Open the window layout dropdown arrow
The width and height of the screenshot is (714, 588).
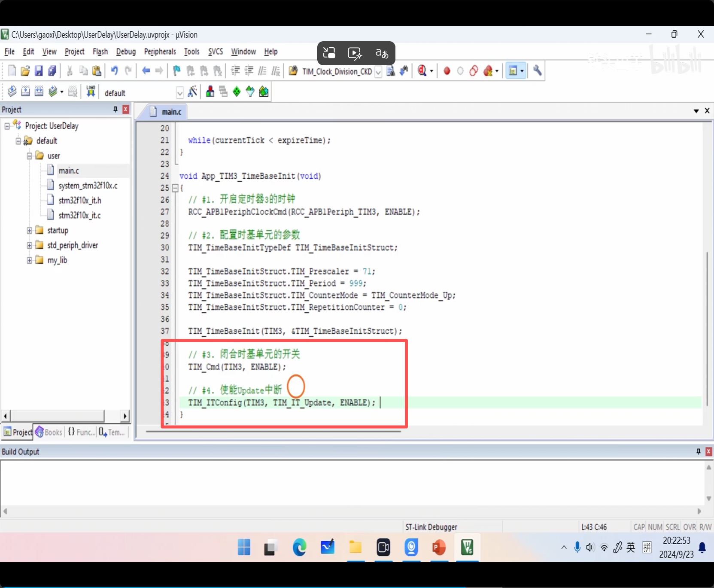(x=522, y=71)
